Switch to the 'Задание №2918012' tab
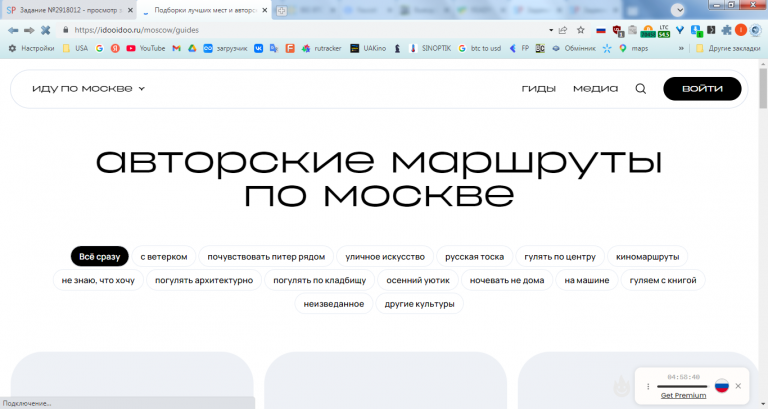Screen dimensions: 768x409 [x=69, y=10]
